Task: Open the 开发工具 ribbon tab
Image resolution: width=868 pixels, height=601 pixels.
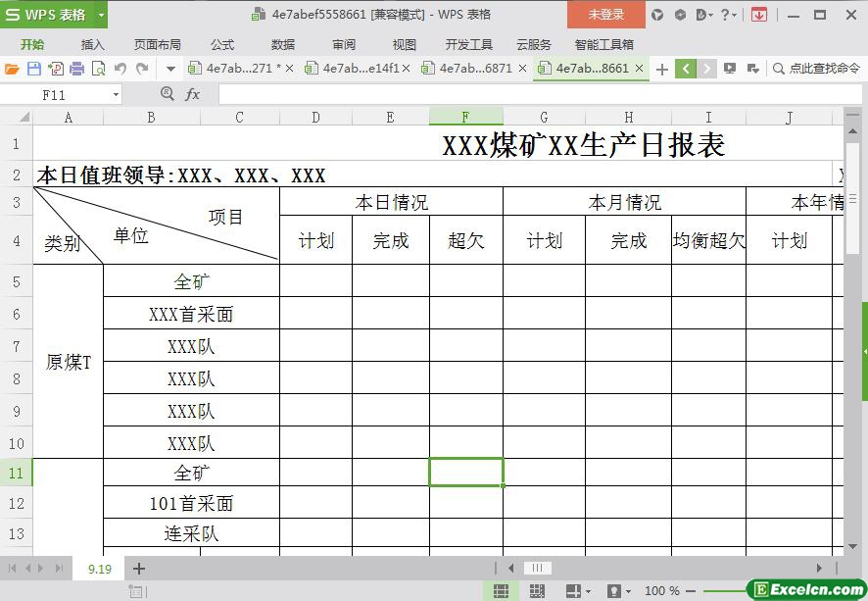Action: pos(469,45)
